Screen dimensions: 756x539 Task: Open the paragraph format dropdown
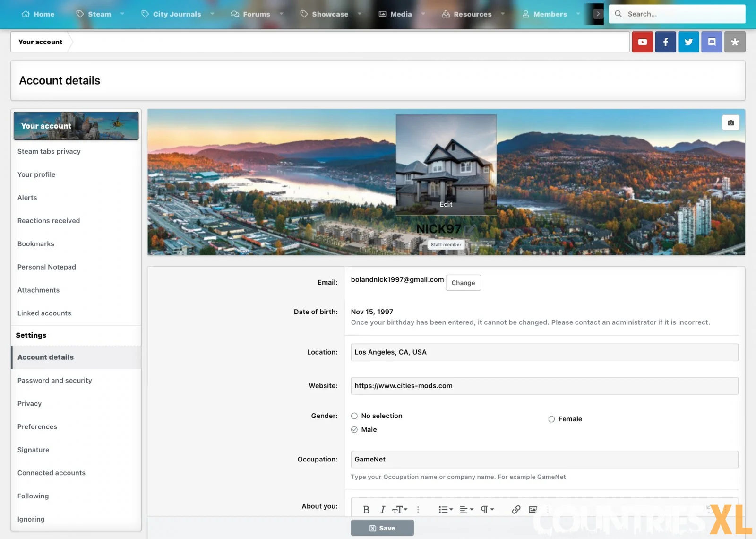click(487, 509)
